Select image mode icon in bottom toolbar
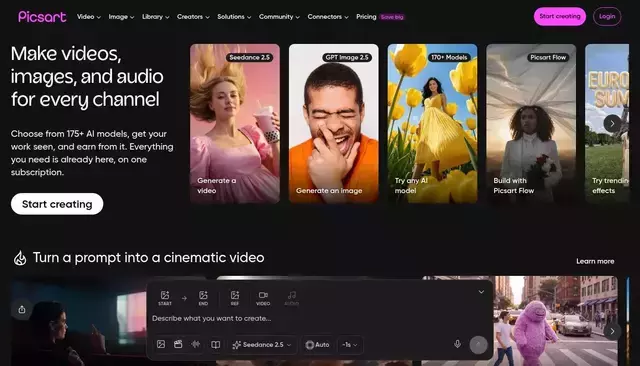This screenshot has width=640, height=366. click(x=161, y=344)
